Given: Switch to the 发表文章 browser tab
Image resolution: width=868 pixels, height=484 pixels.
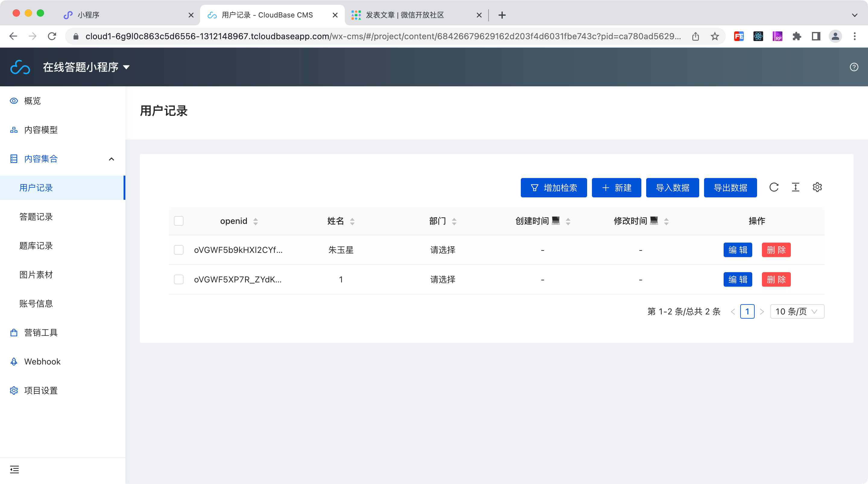Looking at the screenshot, I should [x=404, y=15].
